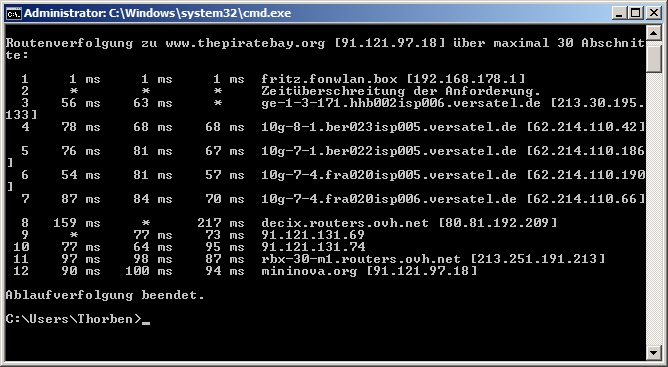
Task: Minimize the cmd.exe window
Action: pos(619,13)
